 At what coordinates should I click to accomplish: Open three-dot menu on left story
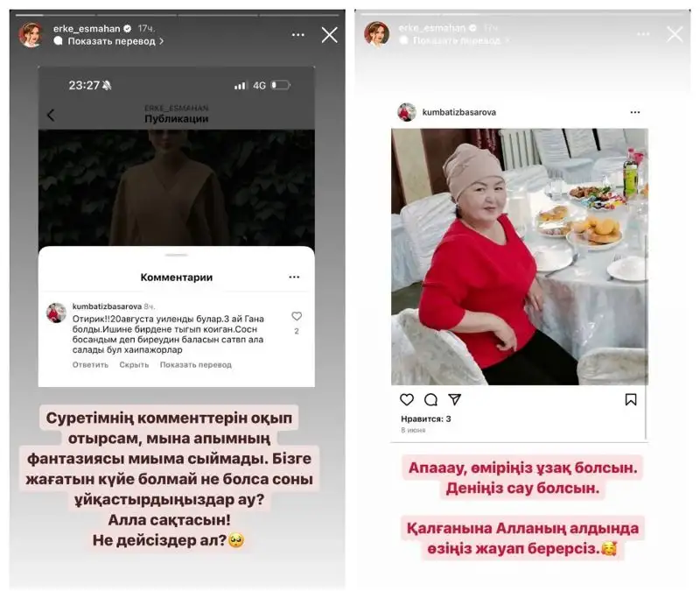point(297,35)
